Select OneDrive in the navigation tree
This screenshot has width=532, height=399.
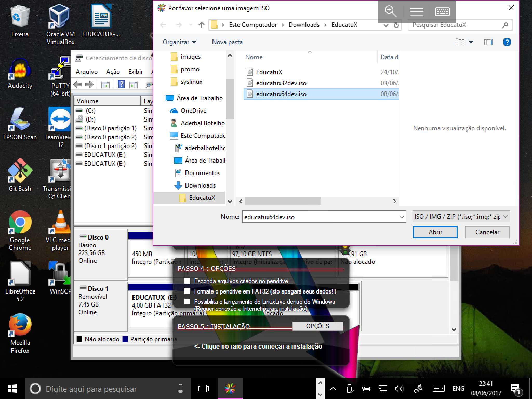194,110
